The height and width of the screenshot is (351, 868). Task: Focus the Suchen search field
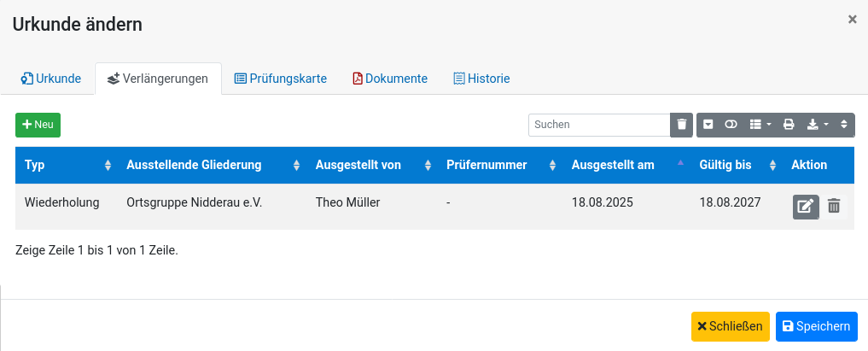click(x=599, y=125)
